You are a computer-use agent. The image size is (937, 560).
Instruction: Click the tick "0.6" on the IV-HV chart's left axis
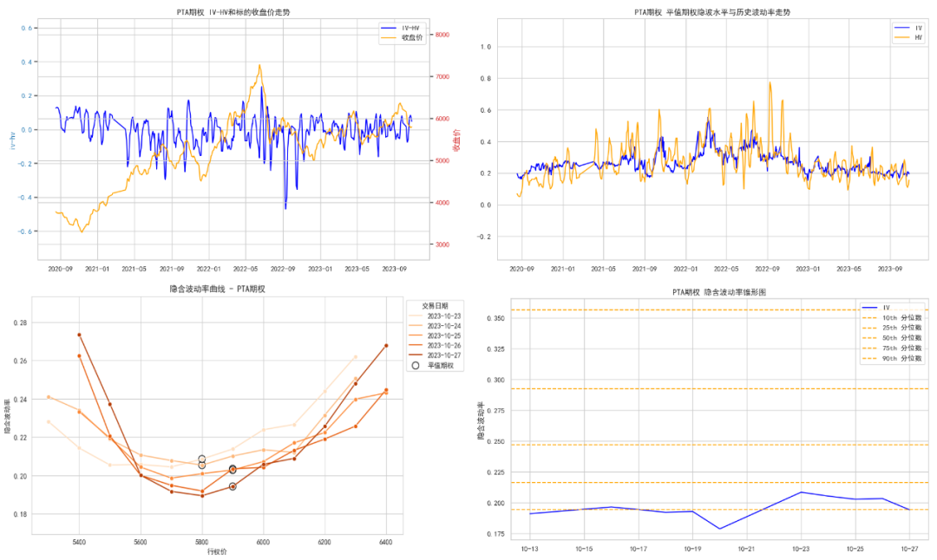27,28
